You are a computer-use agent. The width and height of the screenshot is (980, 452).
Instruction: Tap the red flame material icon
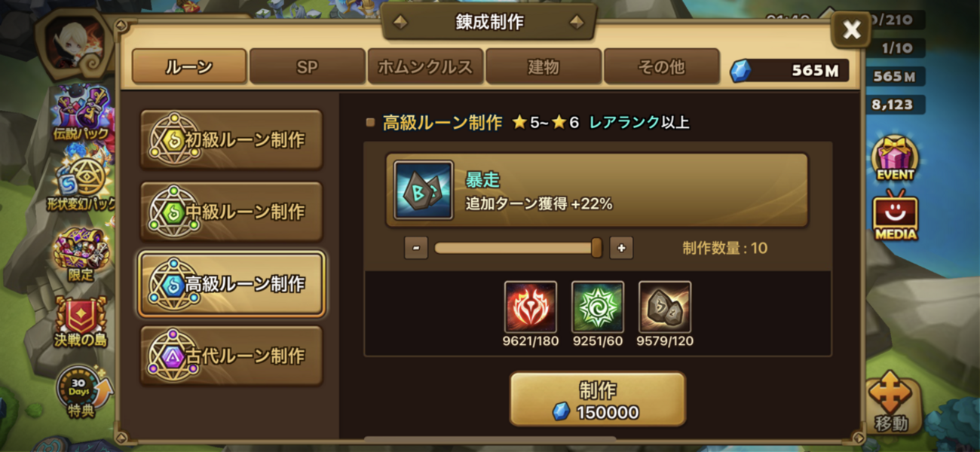(x=531, y=307)
